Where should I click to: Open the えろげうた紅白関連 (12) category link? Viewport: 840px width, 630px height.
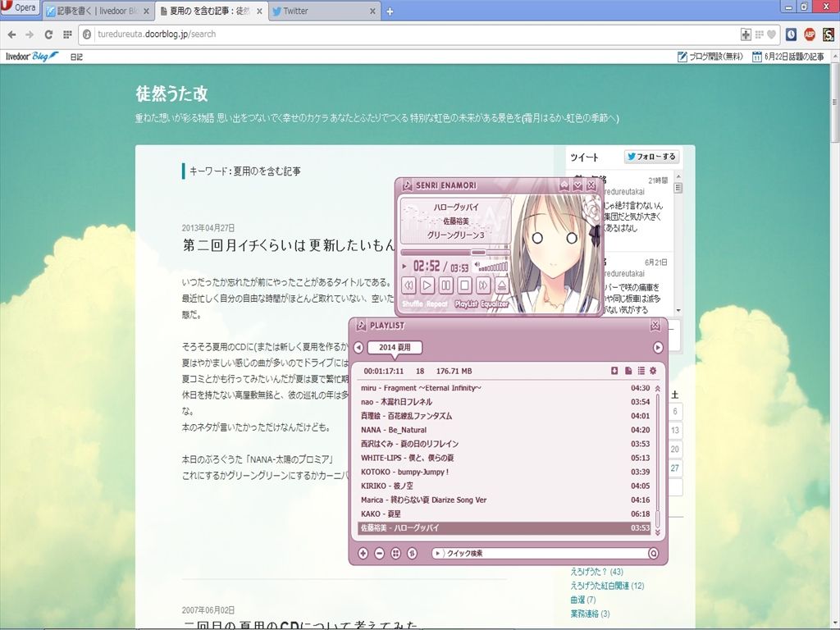pyautogui.click(x=607, y=586)
